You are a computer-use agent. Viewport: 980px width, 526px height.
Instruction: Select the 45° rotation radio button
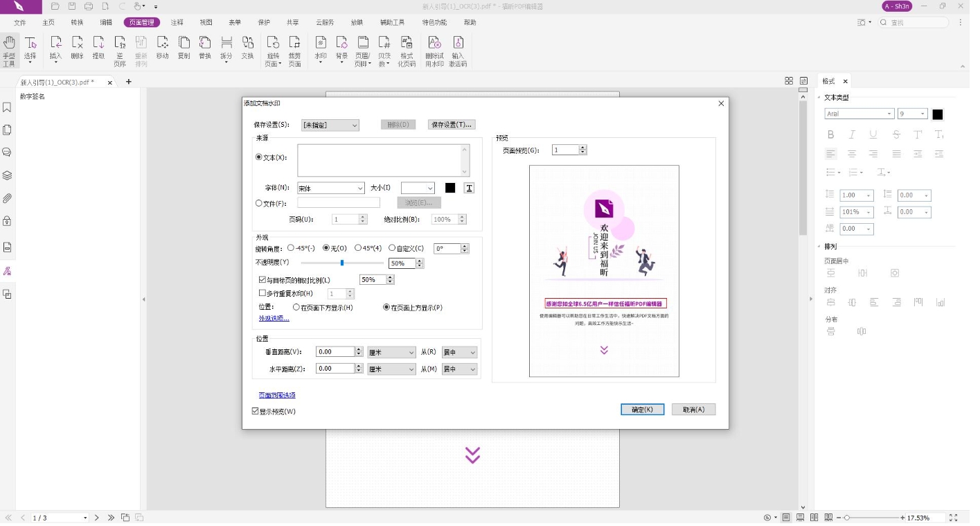pos(358,248)
